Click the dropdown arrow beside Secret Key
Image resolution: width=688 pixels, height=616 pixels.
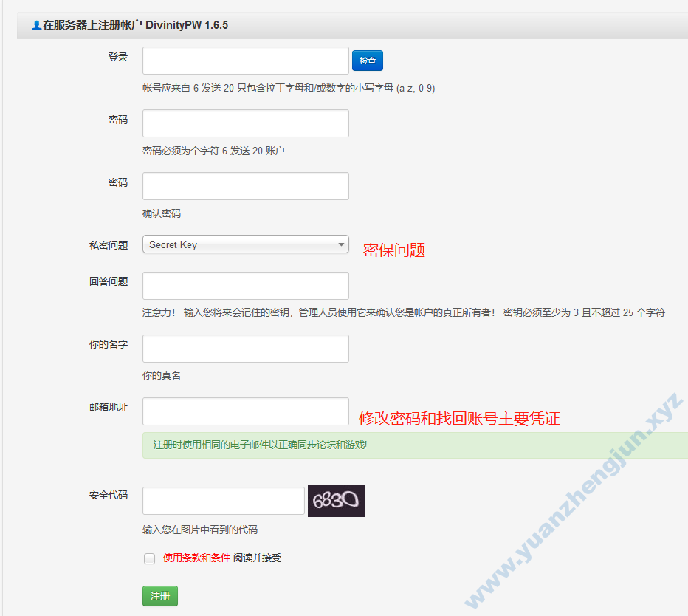(x=341, y=244)
